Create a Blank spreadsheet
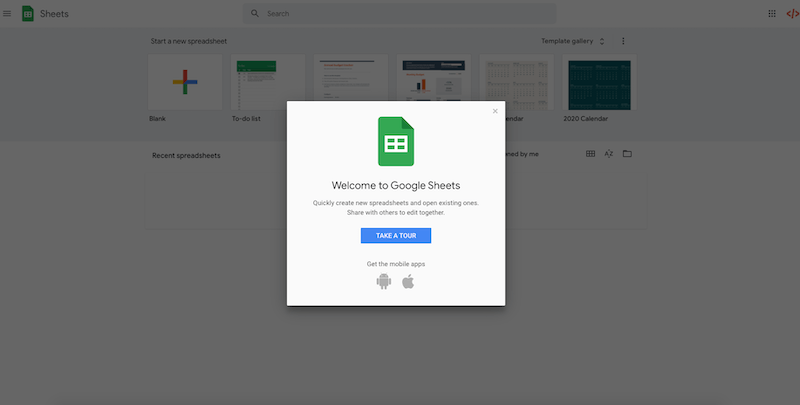The width and height of the screenshot is (800, 405). point(185,83)
